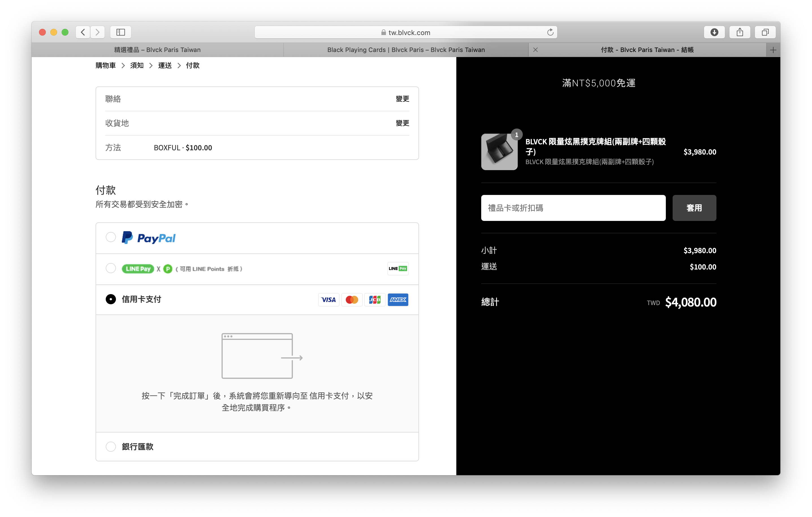Image resolution: width=812 pixels, height=517 pixels.
Task: Apply discount code with 套用 button
Action: coord(694,208)
